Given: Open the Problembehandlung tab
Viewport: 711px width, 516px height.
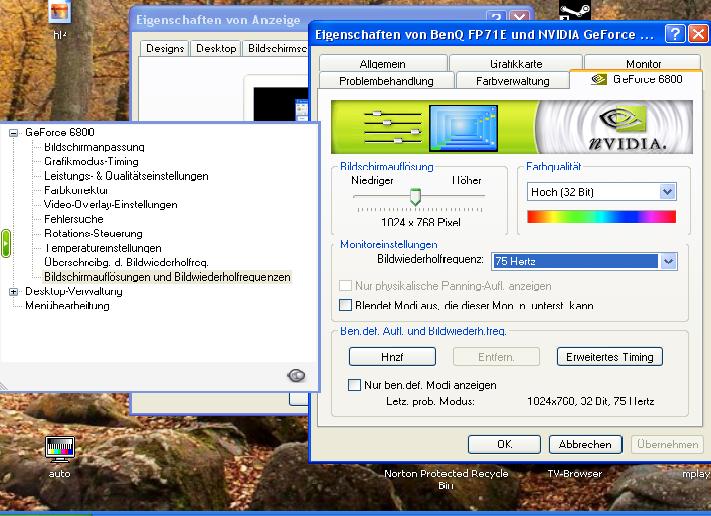Looking at the screenshot, I should click(386, 81).
